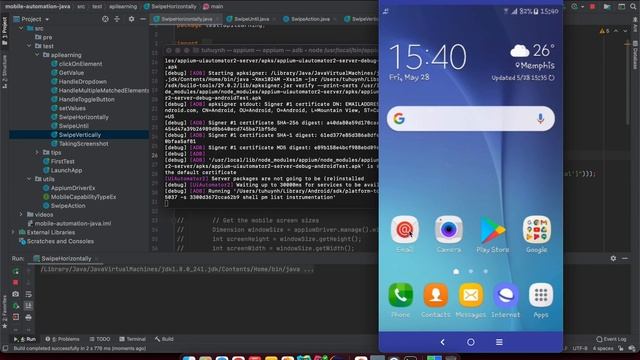This screenshot has width=640, height=360.
Task: Open the Google folder on phone
Action: coord(537,230)
